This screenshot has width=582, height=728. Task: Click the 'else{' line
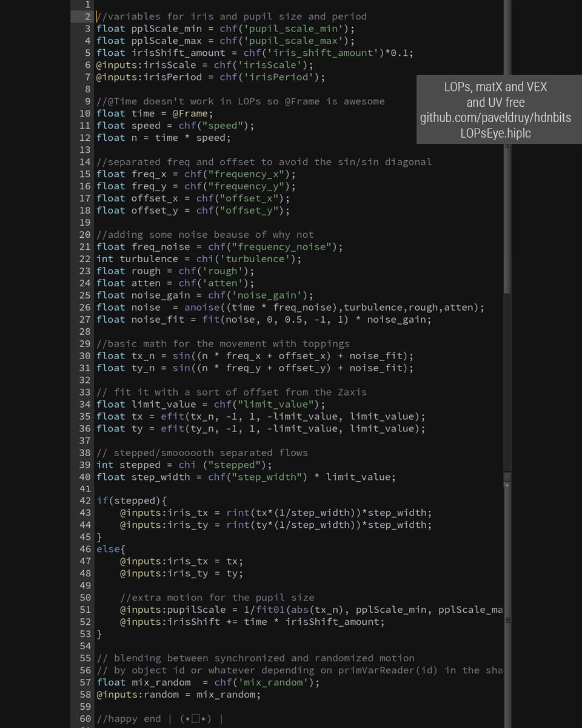[x=111, y=550]
